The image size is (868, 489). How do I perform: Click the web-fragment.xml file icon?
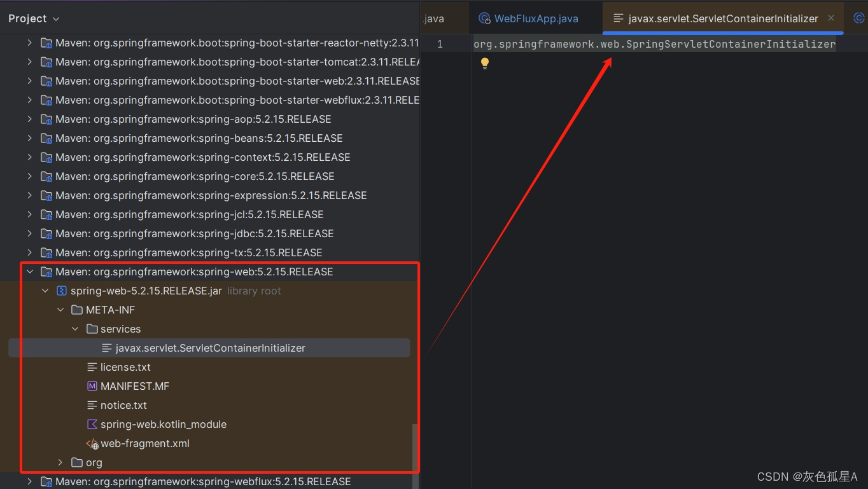pos(92,443)
